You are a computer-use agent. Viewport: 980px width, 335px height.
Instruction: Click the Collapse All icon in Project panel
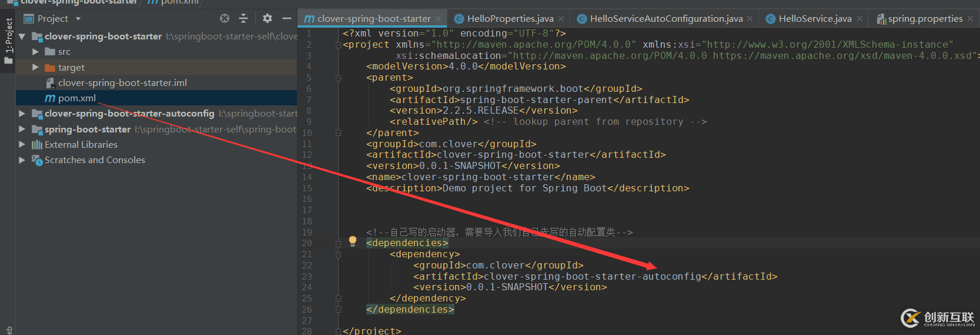click(243, 19)
